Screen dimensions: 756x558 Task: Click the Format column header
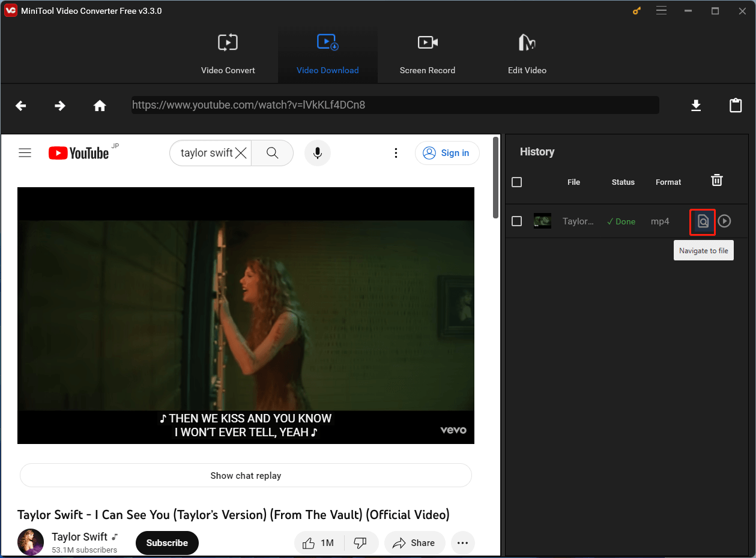point(668,182)
